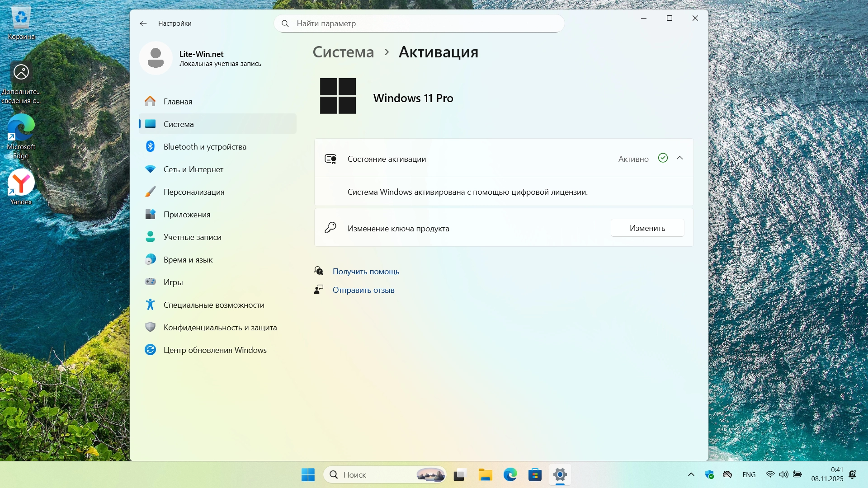Click the Lite-Win.net account avatar
Screen dimensions: 868x488
(x=156, y=58)
